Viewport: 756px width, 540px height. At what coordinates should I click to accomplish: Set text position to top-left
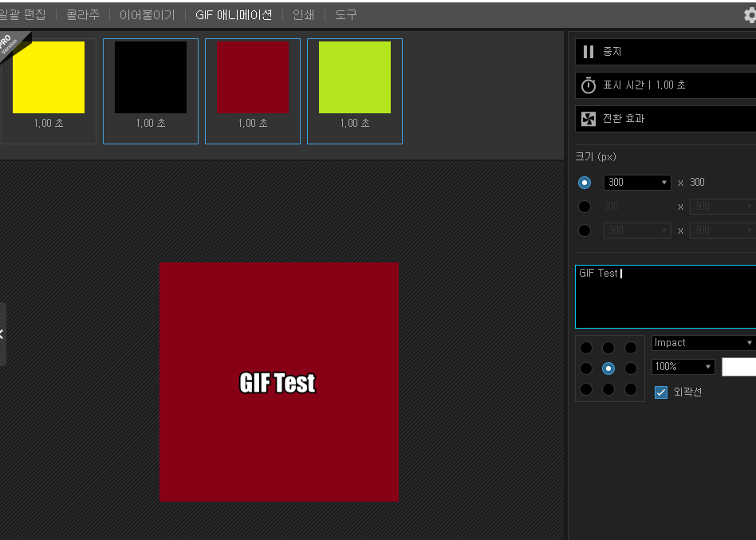pyautogui.click(x=586, y=348)
